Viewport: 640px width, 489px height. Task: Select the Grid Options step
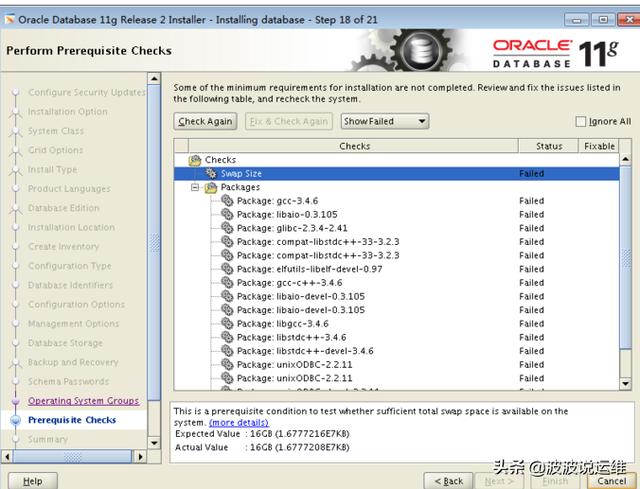tap(56, 150)
